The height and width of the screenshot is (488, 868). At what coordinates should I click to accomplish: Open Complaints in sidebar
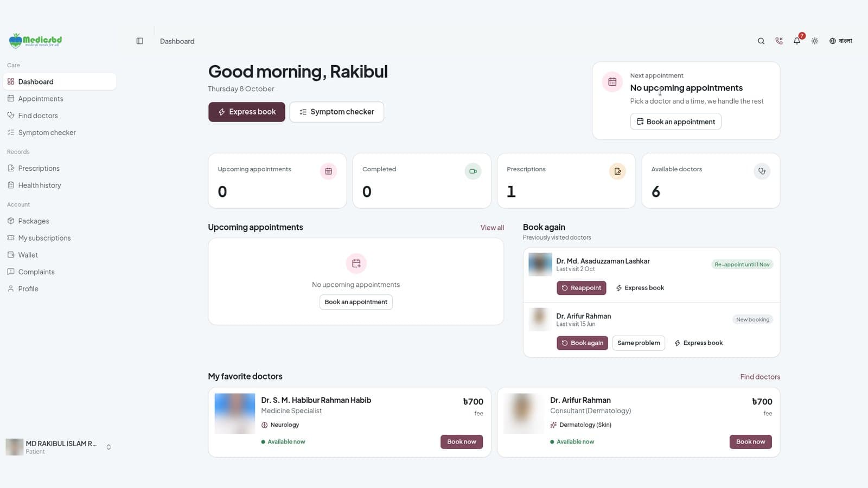(60, 272)
